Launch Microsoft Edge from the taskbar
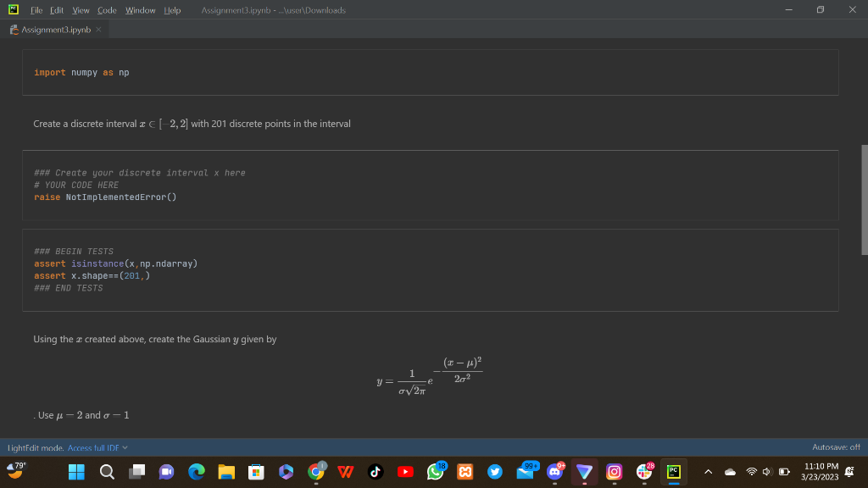This screenshot has width=868, height=488. 196,473
